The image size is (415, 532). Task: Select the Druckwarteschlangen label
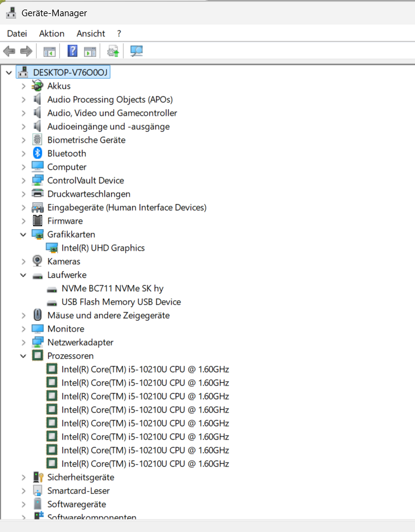(89, 194)
